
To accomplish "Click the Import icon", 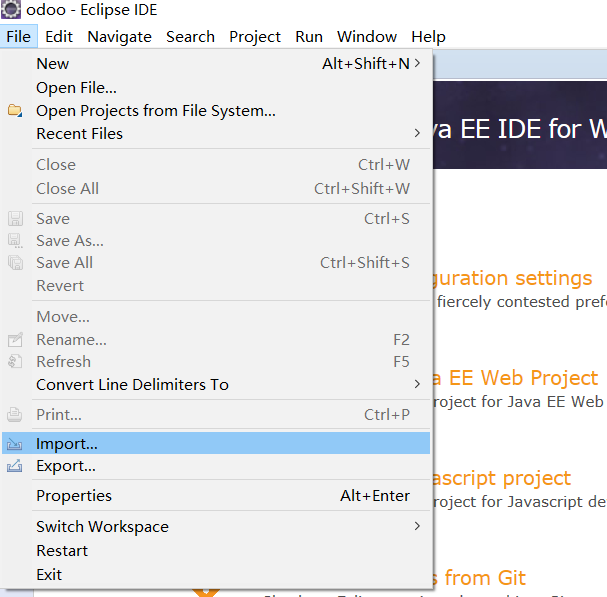I will coord(15,444).
